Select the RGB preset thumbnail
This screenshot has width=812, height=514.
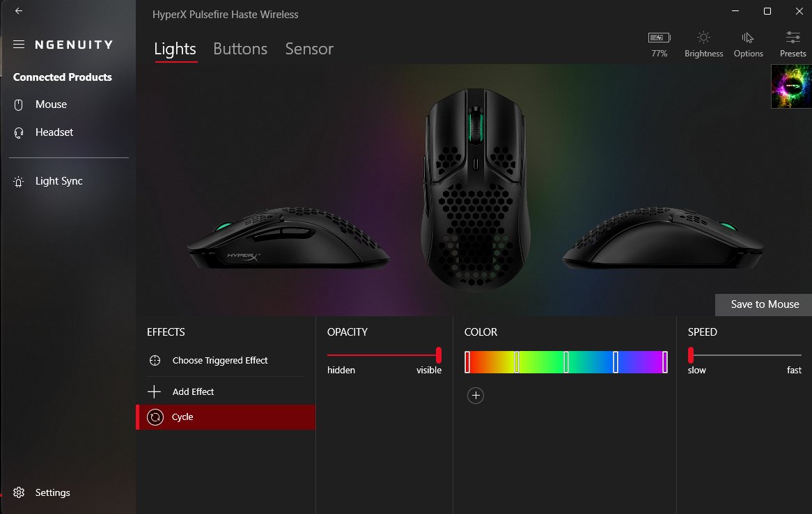pyautogui.click(x=791, y=86)
